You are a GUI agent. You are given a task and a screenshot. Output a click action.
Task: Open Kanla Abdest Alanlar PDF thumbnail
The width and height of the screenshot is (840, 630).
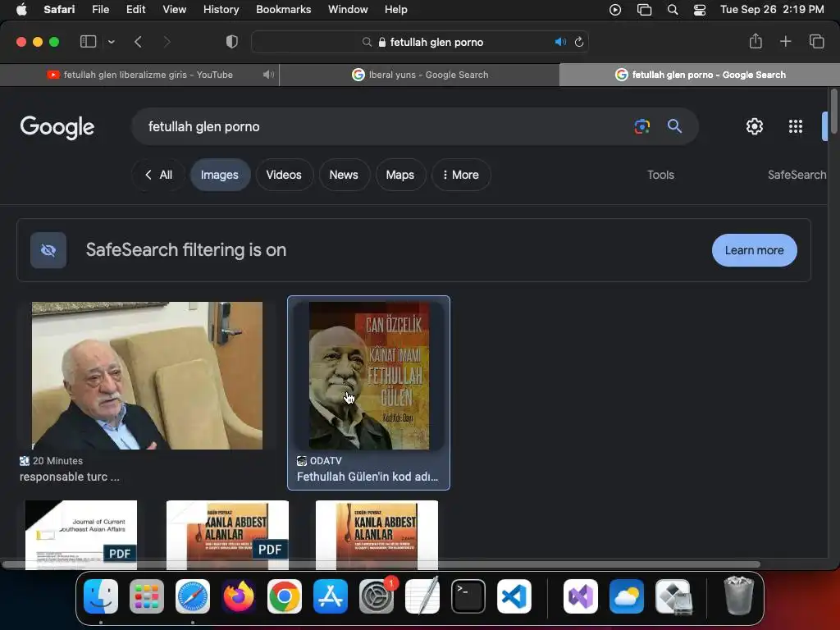click(228, 535)
